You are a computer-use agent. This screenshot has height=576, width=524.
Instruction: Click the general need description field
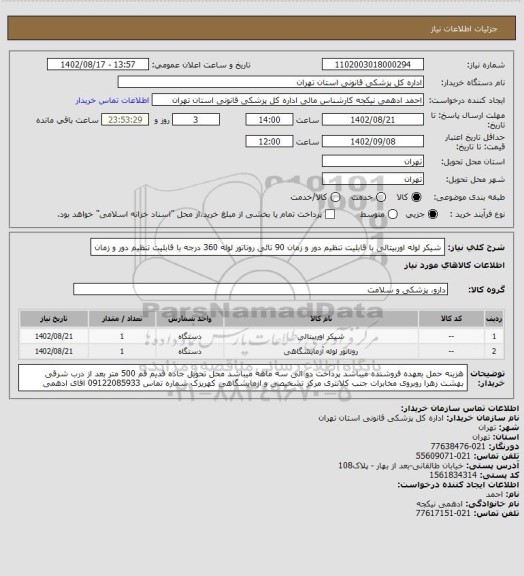(268, 247)
